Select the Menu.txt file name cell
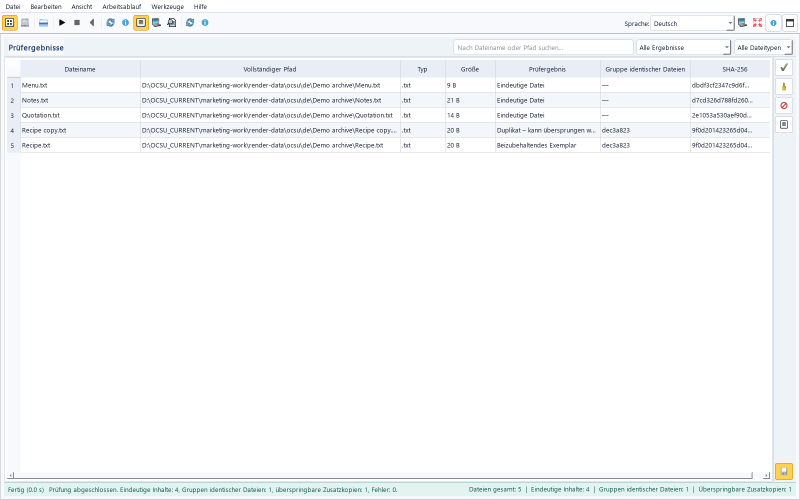800x500 pixels. click(80, 85)
